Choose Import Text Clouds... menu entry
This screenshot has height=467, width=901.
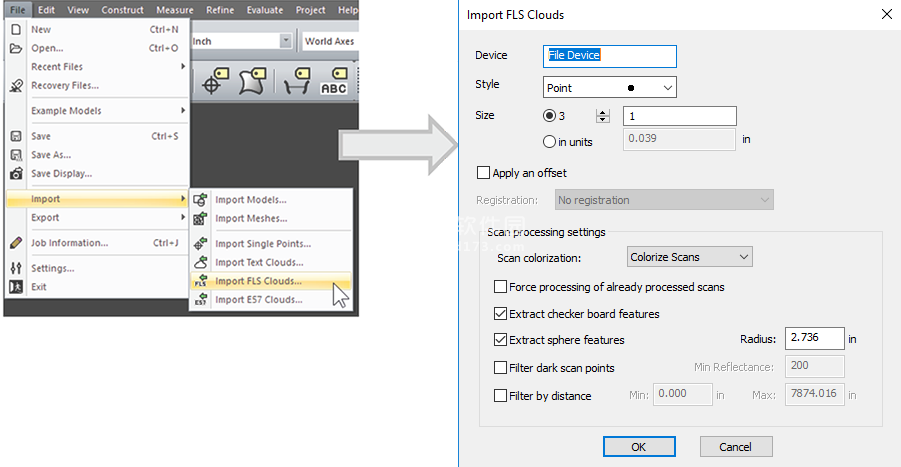pyautogui.click(x=270, y=263)
